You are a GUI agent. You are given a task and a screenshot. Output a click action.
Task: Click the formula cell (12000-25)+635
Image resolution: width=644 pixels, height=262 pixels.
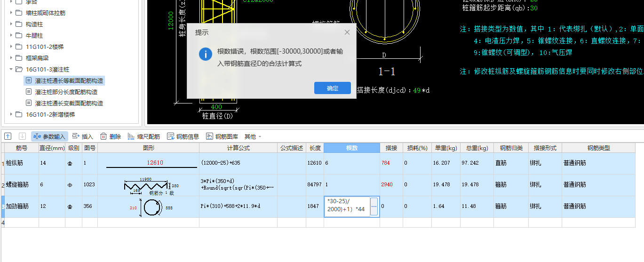tap(238, 163)
